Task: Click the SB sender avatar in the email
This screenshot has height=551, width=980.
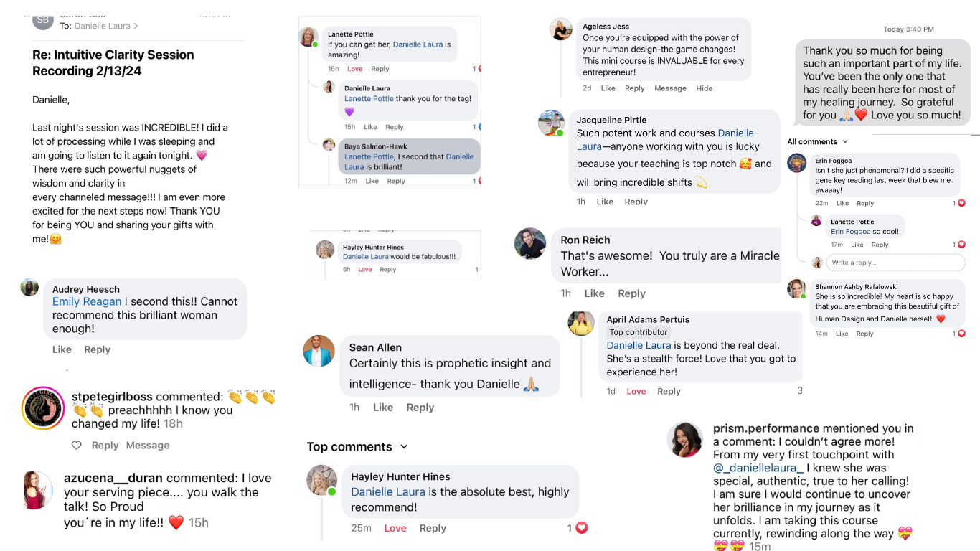Action: pos(43,19)
